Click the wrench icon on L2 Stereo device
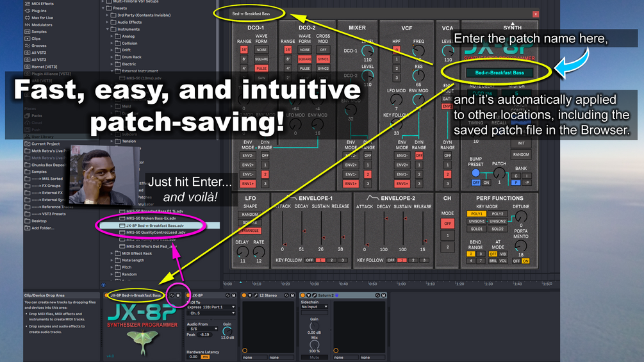 256,295
